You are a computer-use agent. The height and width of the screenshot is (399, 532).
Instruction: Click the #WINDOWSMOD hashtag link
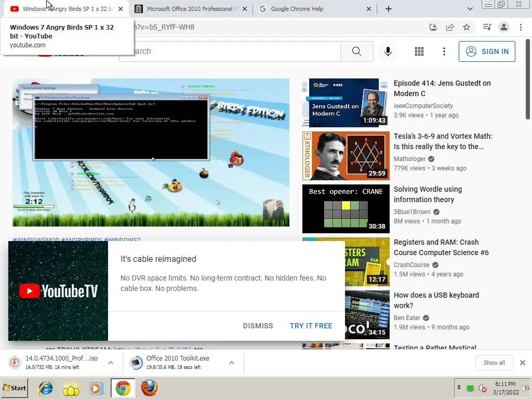(36, 239)
